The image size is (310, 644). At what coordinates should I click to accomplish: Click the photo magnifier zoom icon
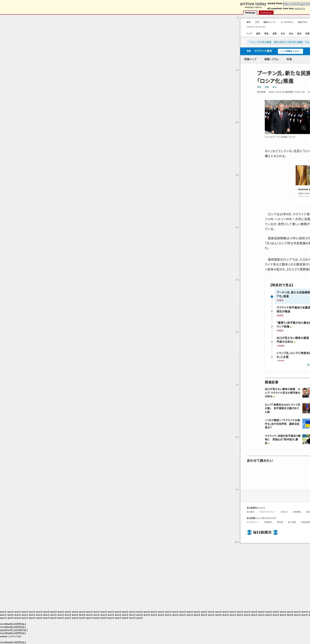pyautogui.click(x=304, y=128)
